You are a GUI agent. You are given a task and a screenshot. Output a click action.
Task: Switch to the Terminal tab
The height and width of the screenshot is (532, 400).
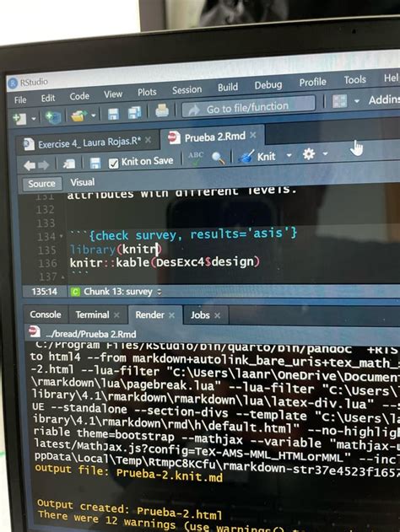click(x=92, y=314)
